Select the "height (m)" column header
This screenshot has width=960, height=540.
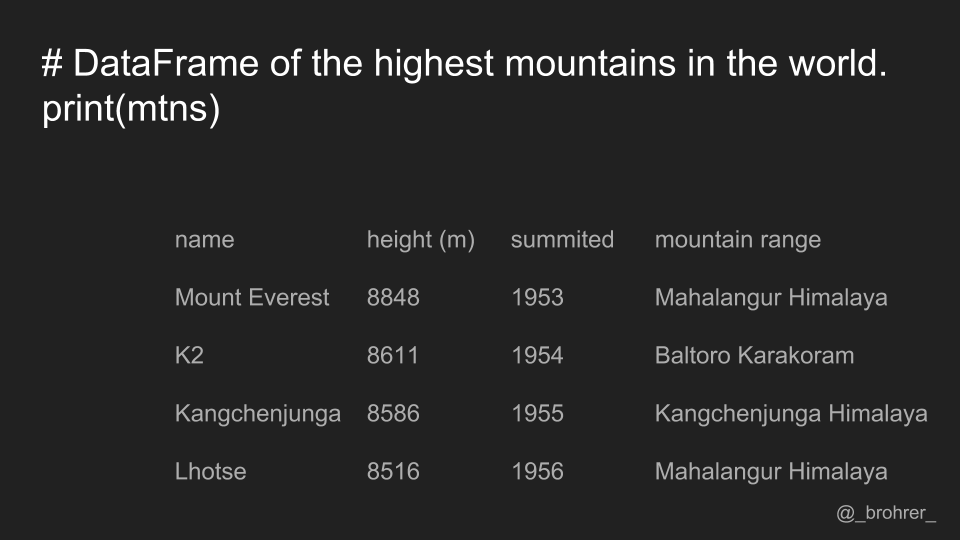[420, 240]
